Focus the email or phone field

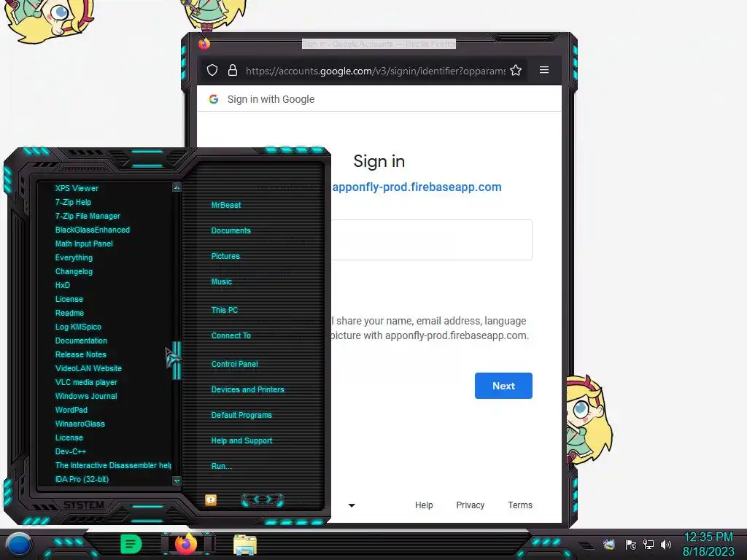[x=432, y=240]
